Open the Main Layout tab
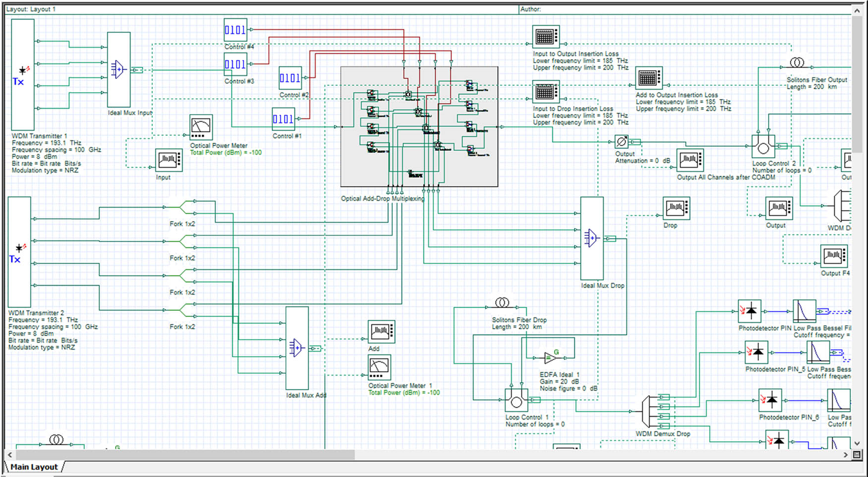Viewport: 868px width, 477px height. [34, 467]
